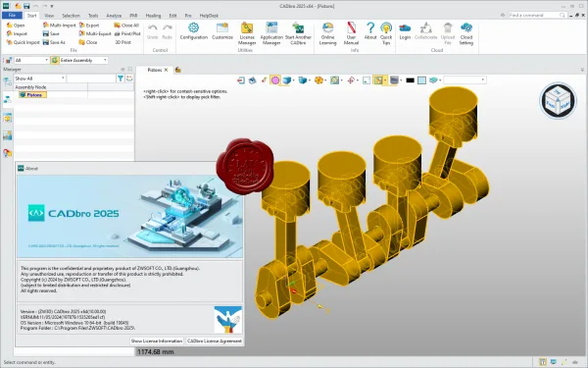The height and width of the screenshot is (368, 588).
Task: Open the Customize utility
Action: coord(222,30)
